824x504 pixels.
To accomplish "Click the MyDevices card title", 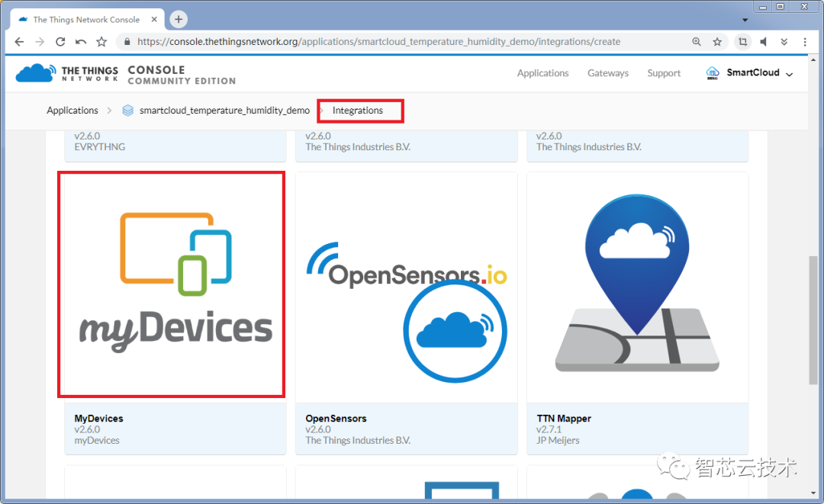I will pos(98,419).
